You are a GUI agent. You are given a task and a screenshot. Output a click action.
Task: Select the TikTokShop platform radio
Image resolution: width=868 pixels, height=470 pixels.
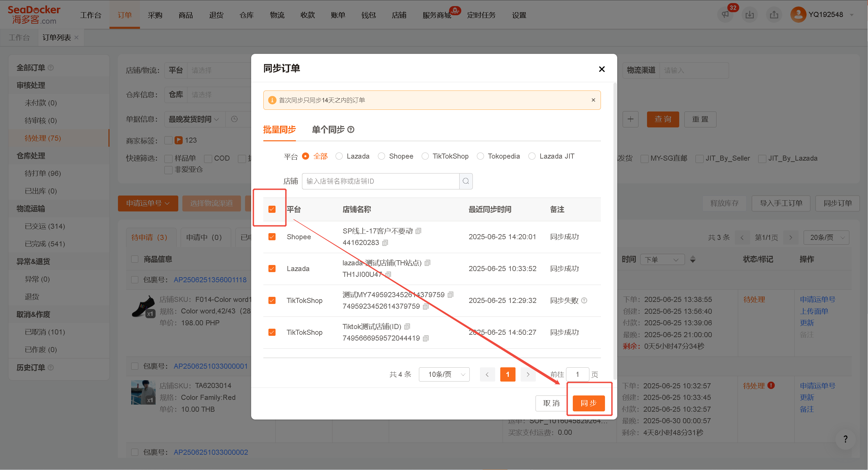[x=425, y=156]
